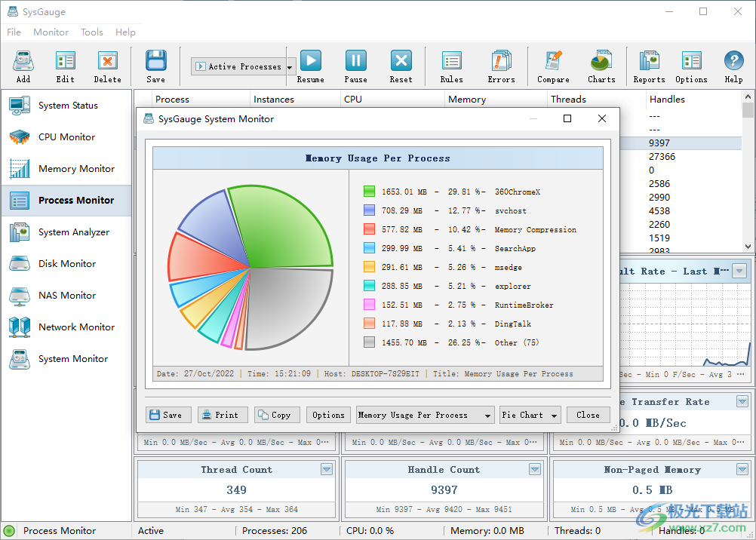Select Disk Monitor in sidebar
Viewport: 756px width, 540px height.
click(x=66, y=264)
